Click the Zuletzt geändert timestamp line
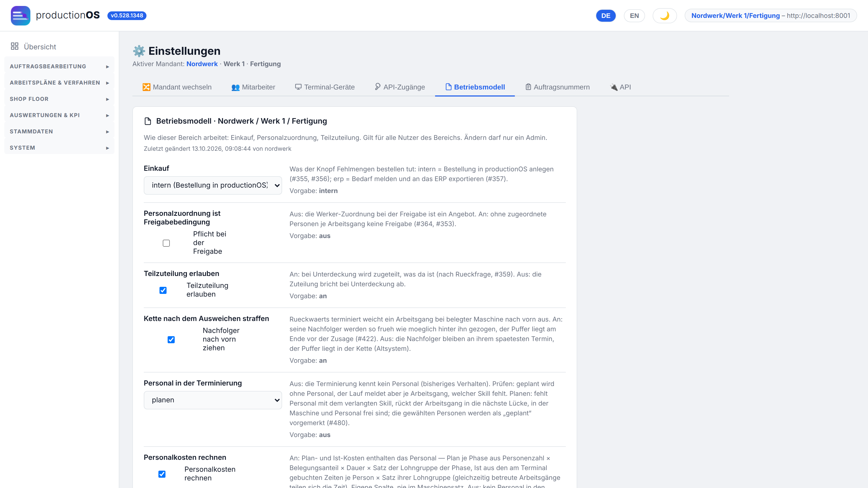The image size is (868, 488). click(x=217, y=149)
